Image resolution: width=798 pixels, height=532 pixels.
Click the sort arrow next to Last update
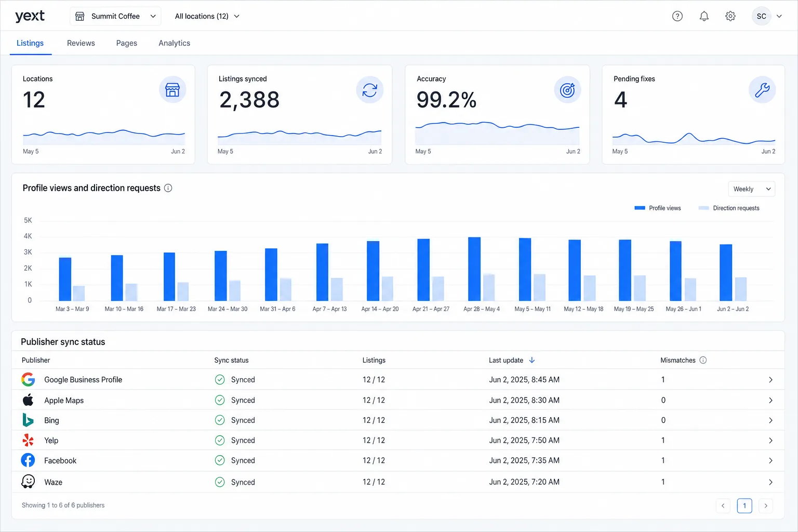pos(532,360)
